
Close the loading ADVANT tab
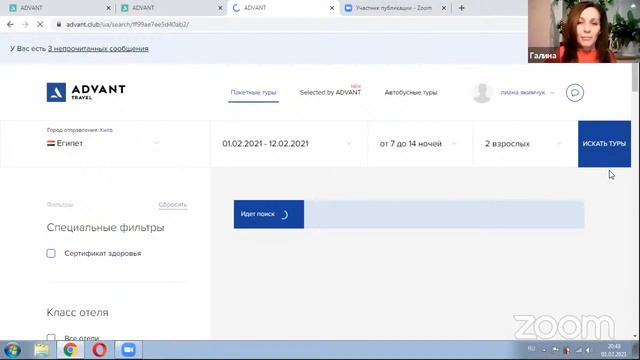332,8
